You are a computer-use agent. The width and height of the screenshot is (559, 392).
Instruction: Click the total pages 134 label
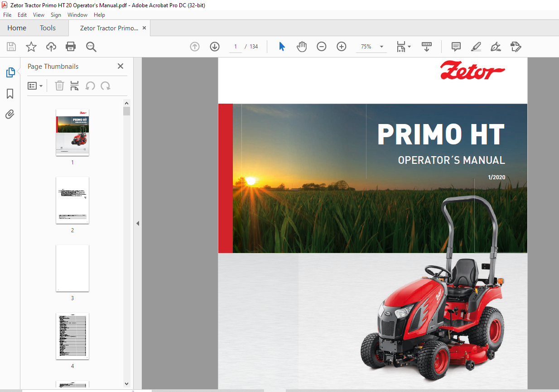[254, 47]
